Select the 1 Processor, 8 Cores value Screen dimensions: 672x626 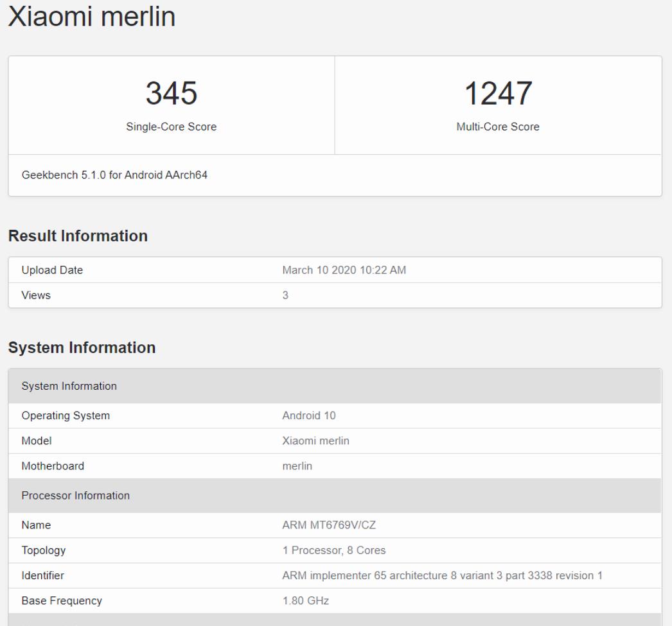[334, 551]
